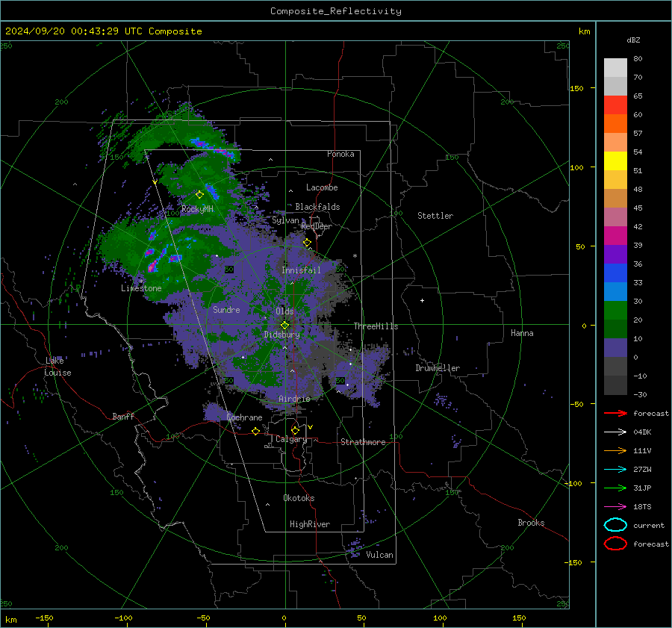672x628 pixels.
Task: Click the Calgary city label
Action: (291, 439)
